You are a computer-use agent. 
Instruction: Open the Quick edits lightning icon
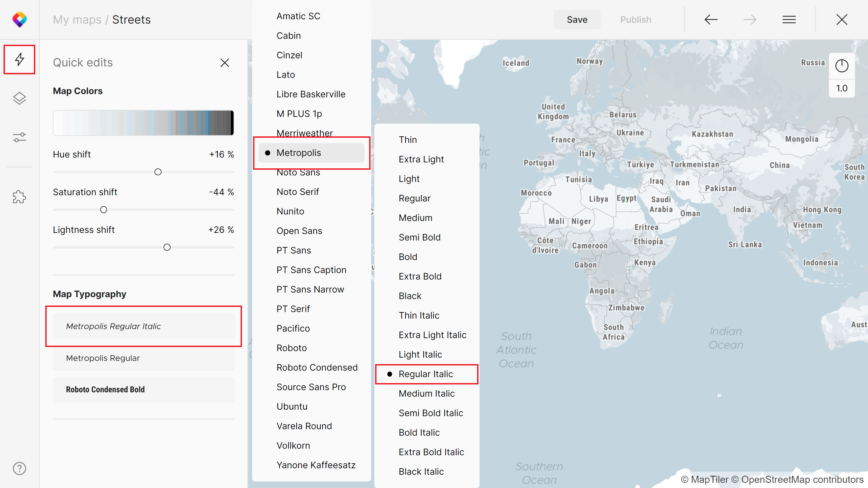click(x=19, y=59)
